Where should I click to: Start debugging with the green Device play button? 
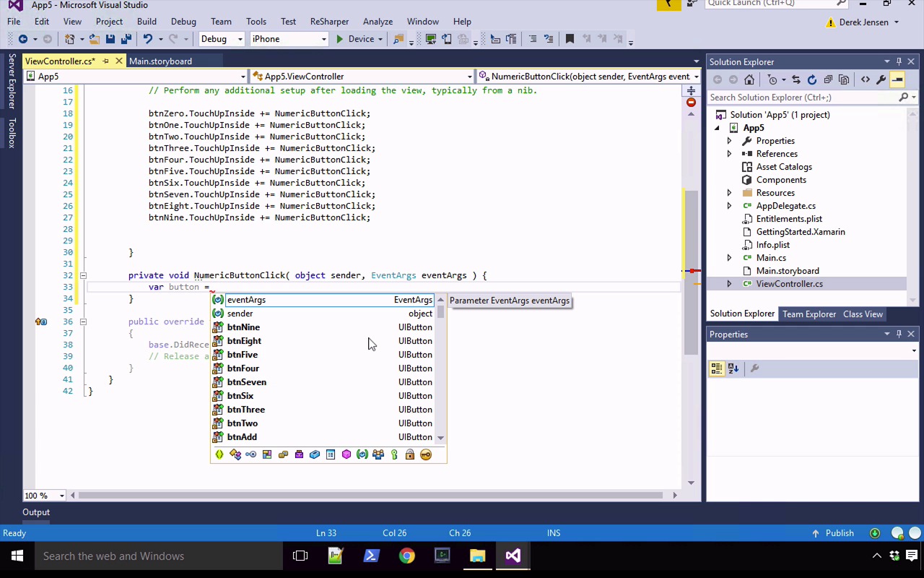(x=340, y=39)
